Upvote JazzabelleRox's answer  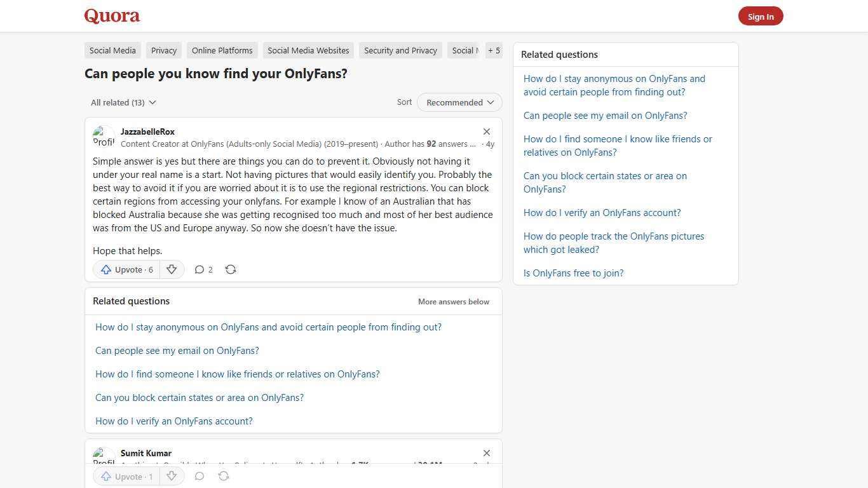(126, 269)
